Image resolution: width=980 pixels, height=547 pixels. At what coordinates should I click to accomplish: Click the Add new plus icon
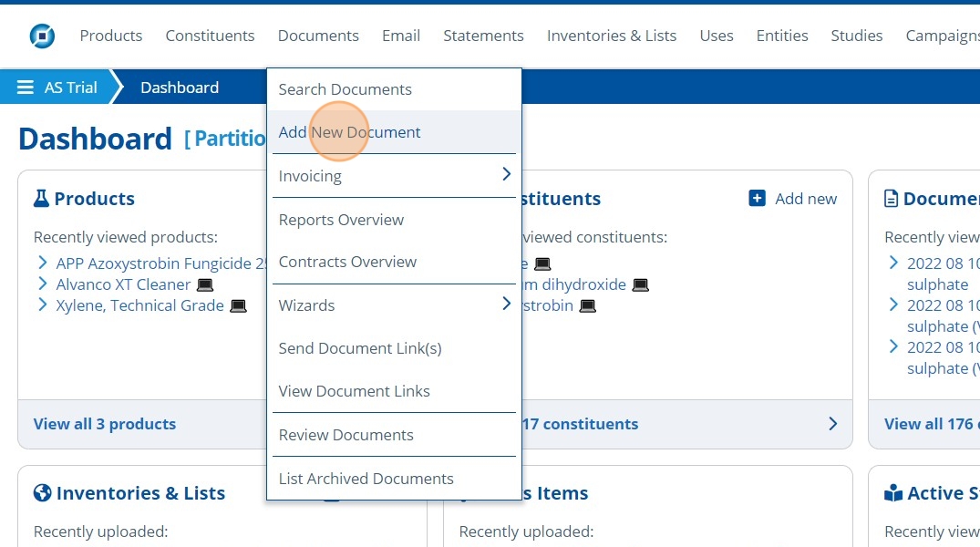(x=757, y=198)
